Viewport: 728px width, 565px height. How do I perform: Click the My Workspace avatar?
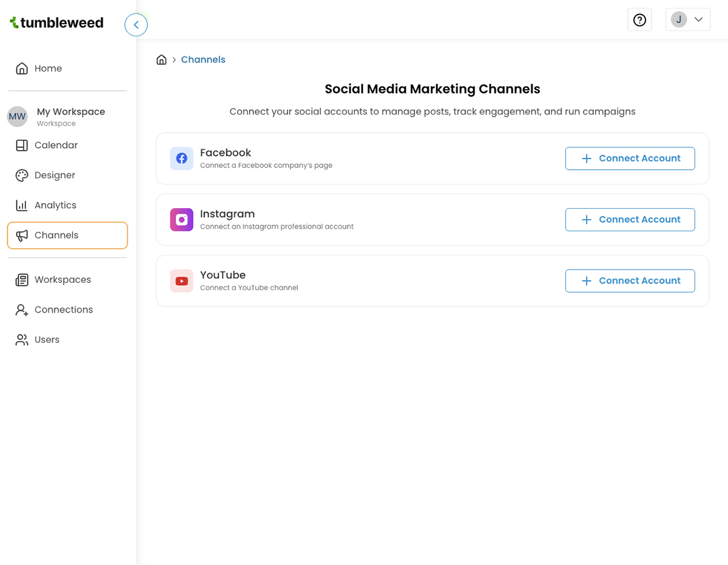[16, 116]
